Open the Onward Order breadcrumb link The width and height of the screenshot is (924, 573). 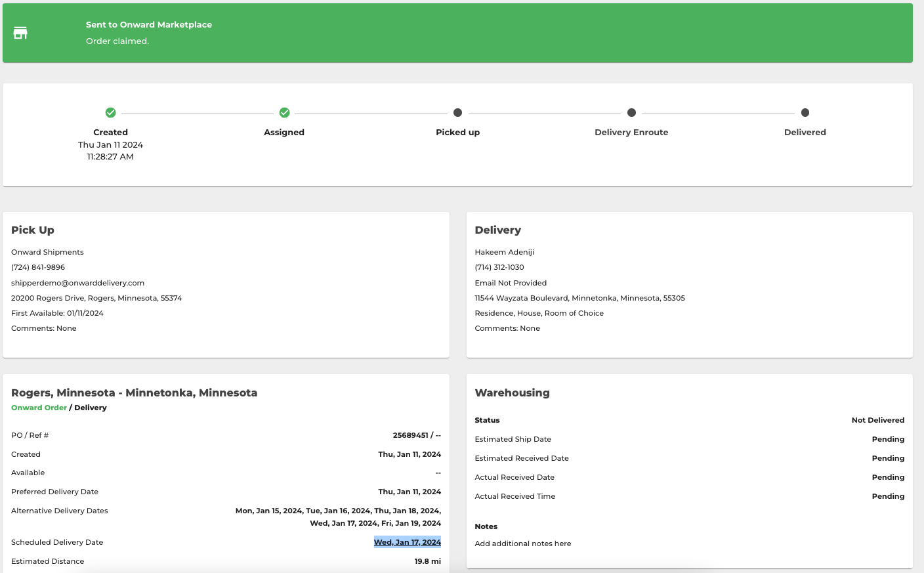39,408
